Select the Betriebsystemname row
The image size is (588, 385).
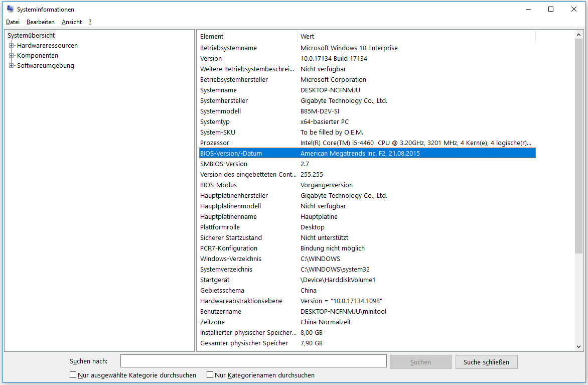pyautogui.click(x=367, y=48)
